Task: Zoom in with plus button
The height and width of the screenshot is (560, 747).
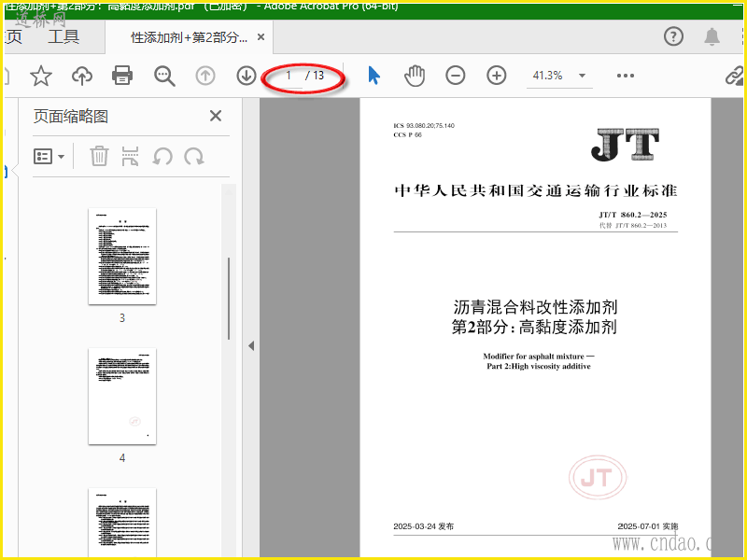Action: pyautogui.click(x=497, y=76)
